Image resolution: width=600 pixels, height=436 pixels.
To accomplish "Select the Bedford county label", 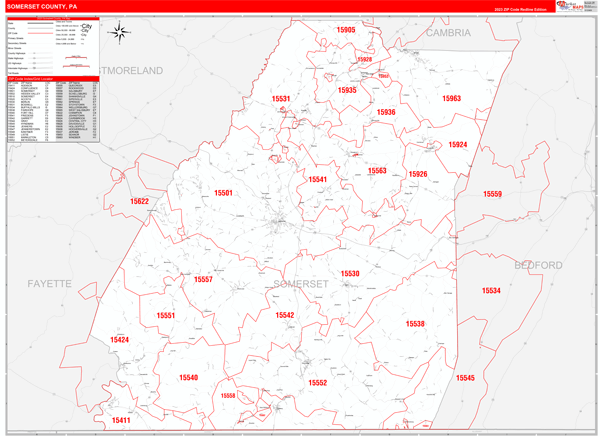I will click(539, 265).
